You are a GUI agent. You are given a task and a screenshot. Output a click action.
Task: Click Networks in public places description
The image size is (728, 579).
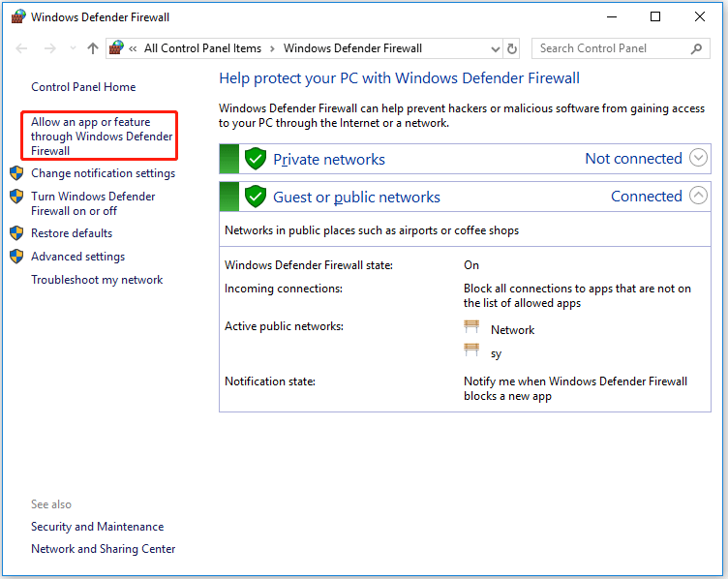pos(372,230)
